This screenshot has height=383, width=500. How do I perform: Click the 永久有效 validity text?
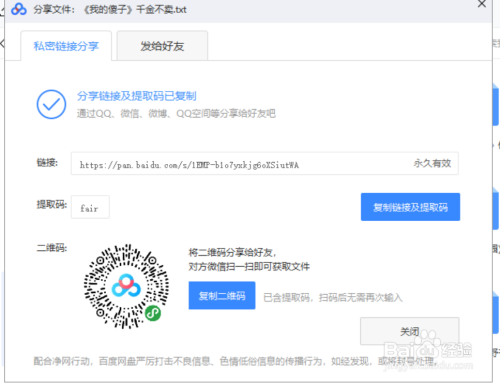tap(432, 163)
